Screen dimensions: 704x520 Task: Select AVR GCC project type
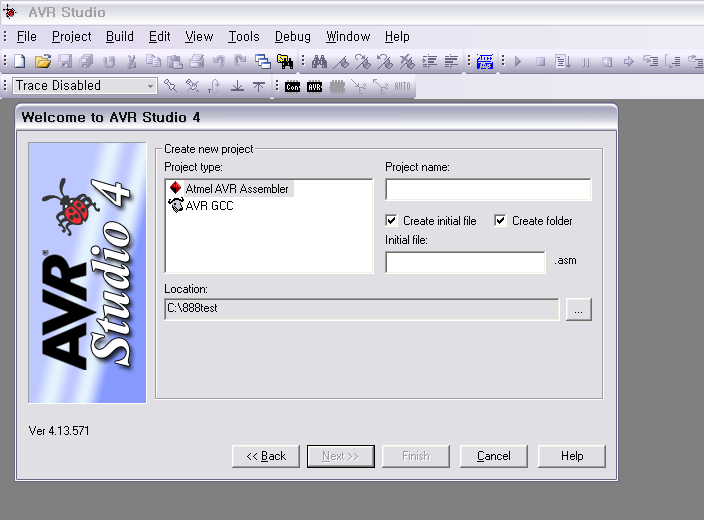click(201, 206)
